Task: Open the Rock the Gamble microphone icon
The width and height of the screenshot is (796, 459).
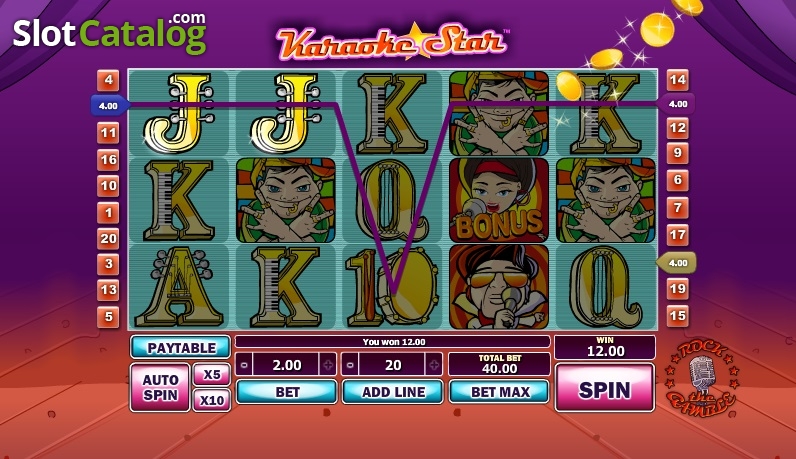Action: pyautogui.click(x=703, y=379)
